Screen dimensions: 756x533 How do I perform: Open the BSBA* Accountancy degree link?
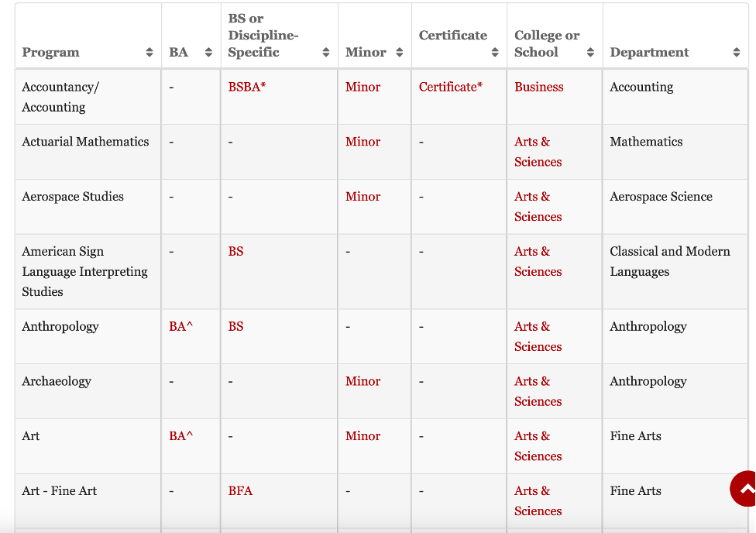246,87
